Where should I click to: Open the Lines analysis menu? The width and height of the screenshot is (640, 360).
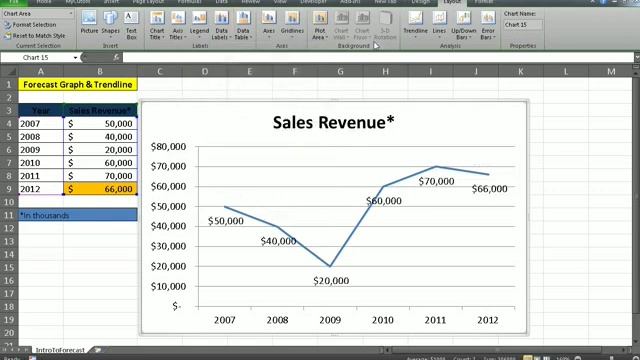tap(439, 25)
